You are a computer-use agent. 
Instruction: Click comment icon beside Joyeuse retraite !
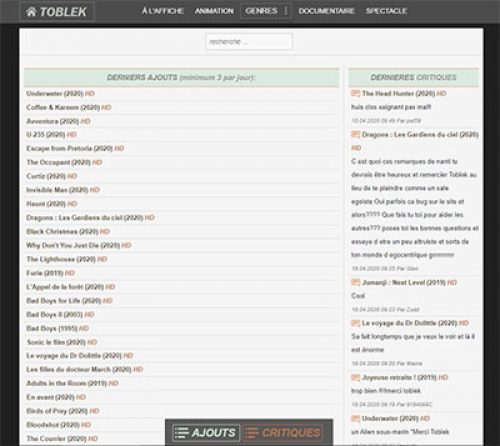[x=355, y=377]
